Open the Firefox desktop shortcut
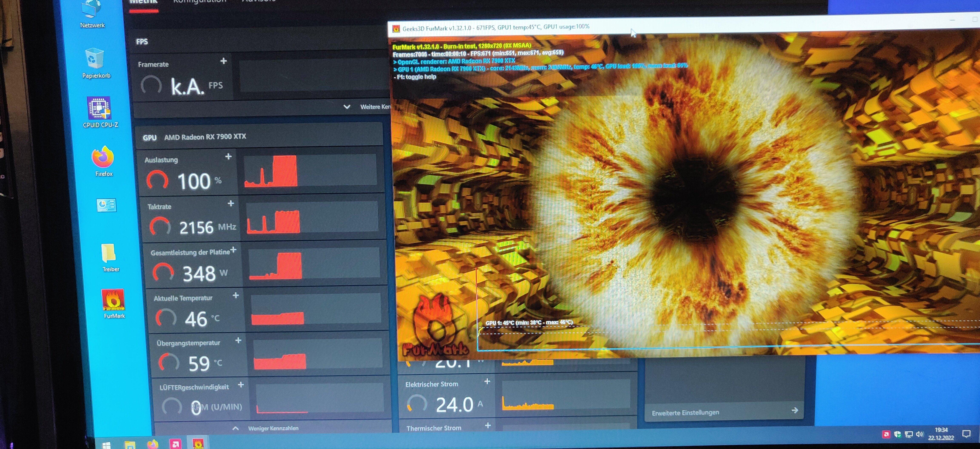 pos(103,161)
